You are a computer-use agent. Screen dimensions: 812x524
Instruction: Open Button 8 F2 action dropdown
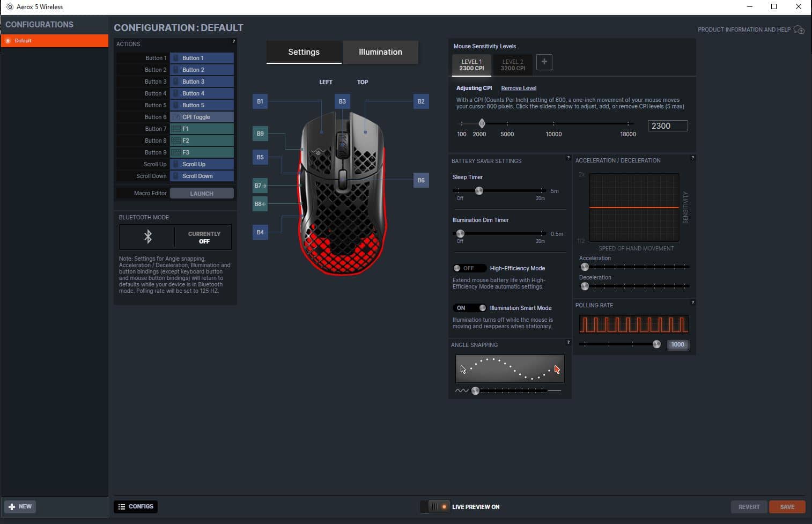pos(202,141)
